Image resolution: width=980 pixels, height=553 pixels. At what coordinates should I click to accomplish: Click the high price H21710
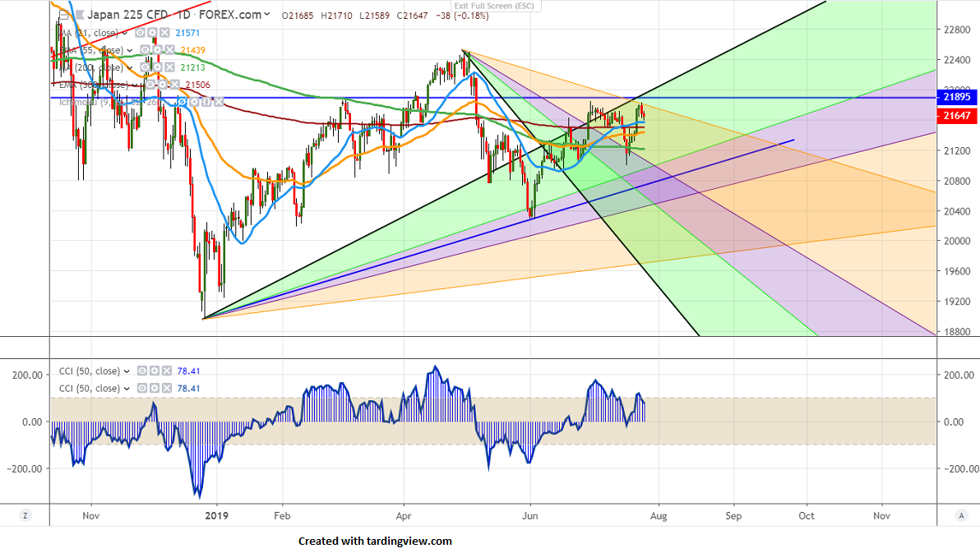(x=336, y=16)
